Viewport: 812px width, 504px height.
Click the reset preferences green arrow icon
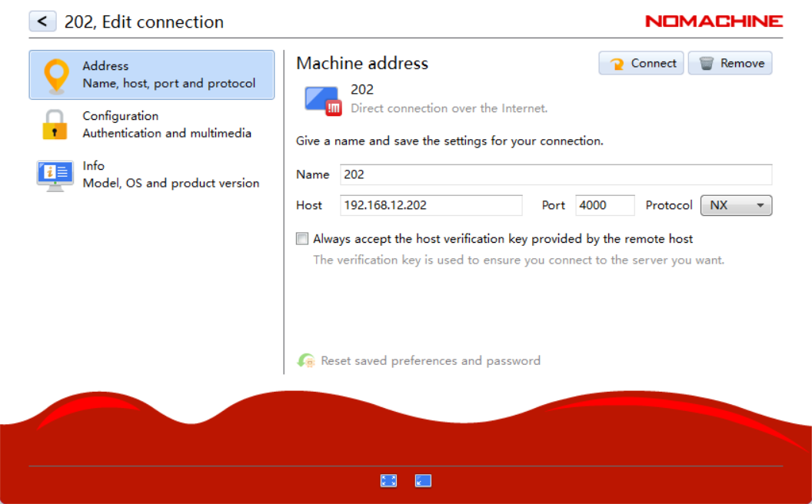point(306,360)
